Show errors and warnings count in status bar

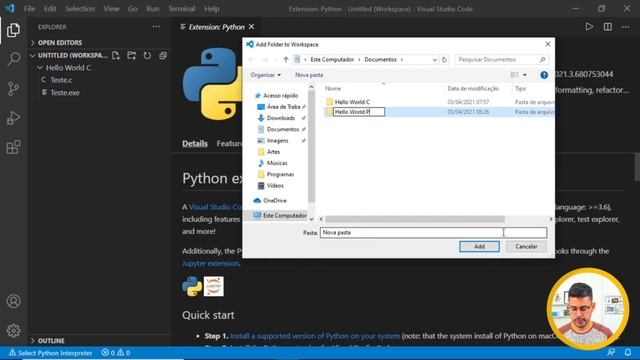(116, 353)
